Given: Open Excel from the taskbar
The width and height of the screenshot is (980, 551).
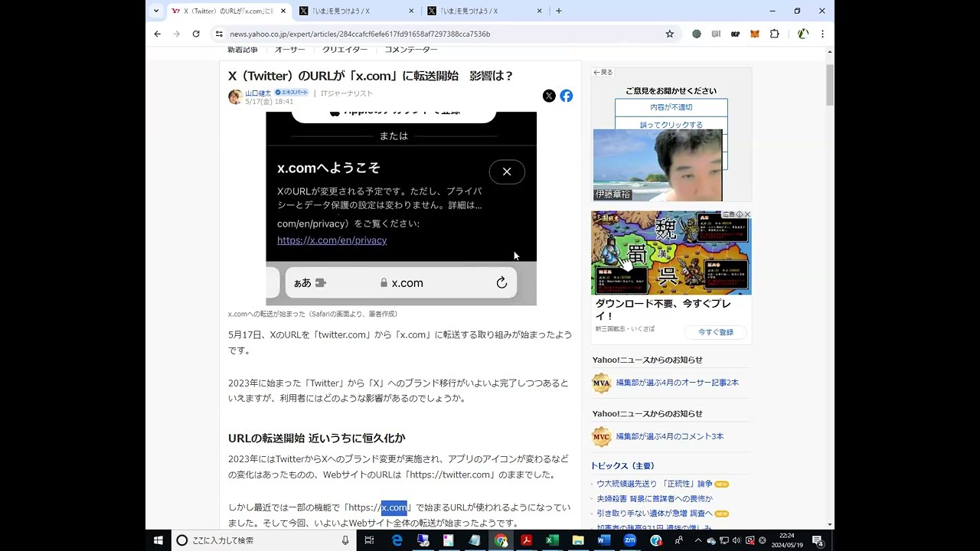Looking at the screenshot, I should [x=552, y=540].
